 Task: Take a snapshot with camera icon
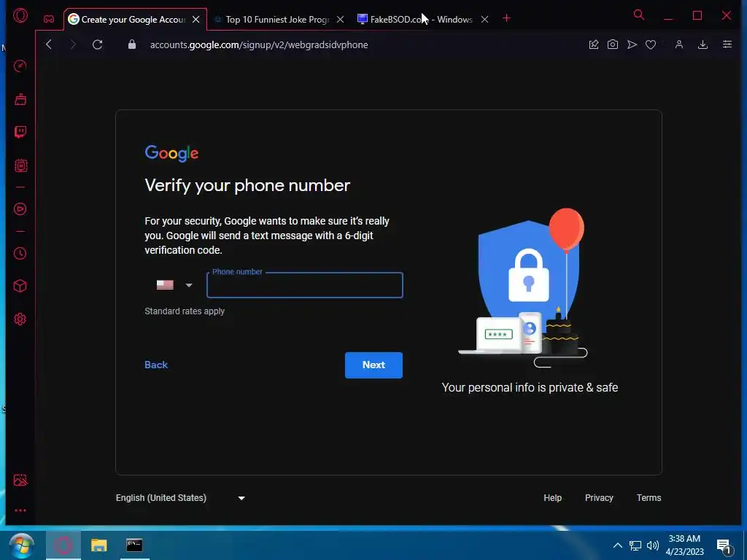613,44
